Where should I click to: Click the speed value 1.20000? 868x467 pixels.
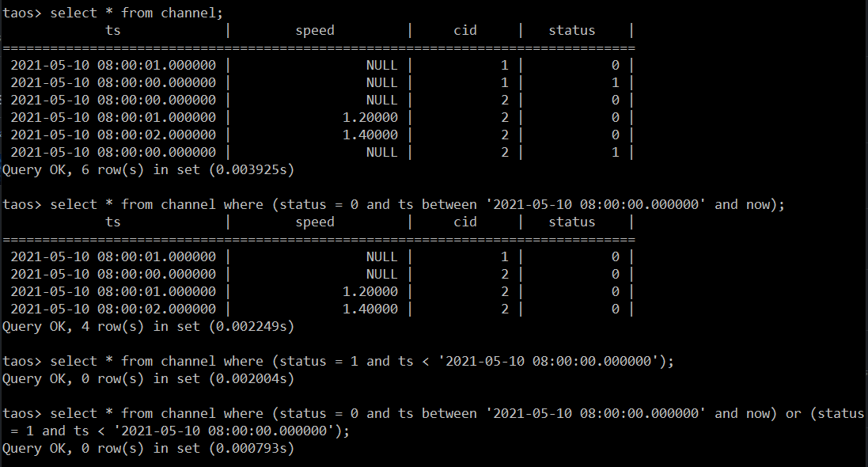[x=370, y=116]
